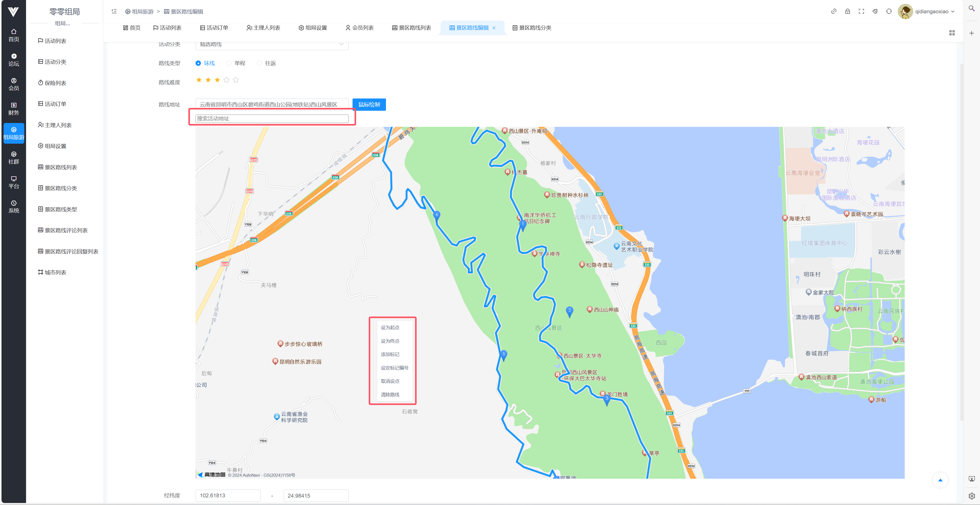
Task: Switch to 景区路线列表 tab
Action: click(x=411, y=28)
